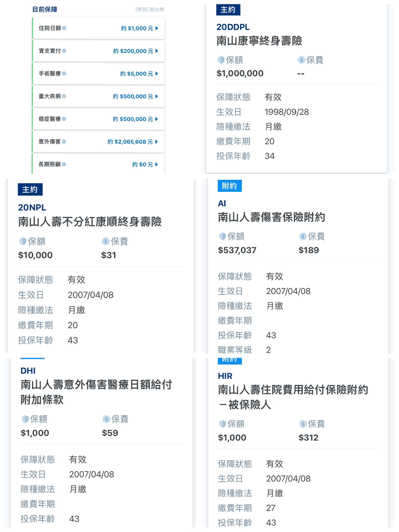The height and width of the screenshot is (532, 399).
Task: Click 主約 tag above 20DDPL
Action: pos(228,10)
